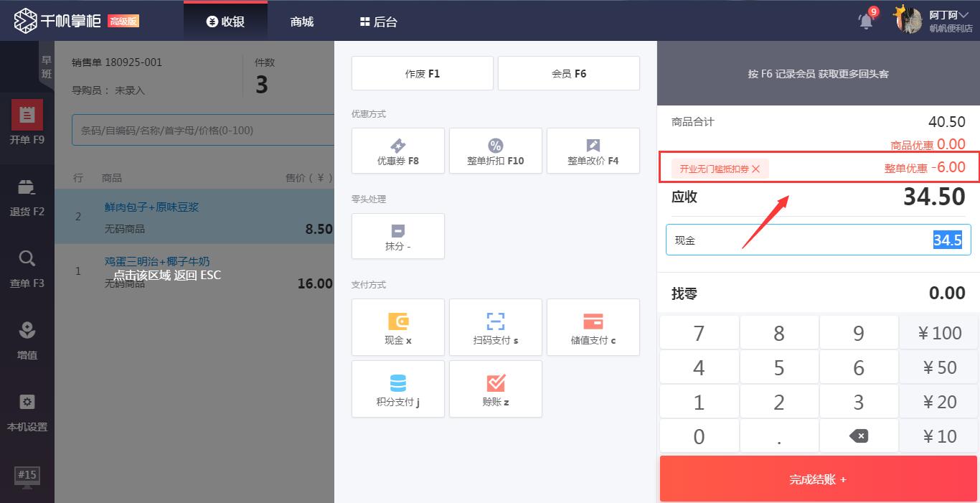Viewport: 980px width, 503px height.
Task: Select stored value payment 储值支付
Action: point(593,327)
